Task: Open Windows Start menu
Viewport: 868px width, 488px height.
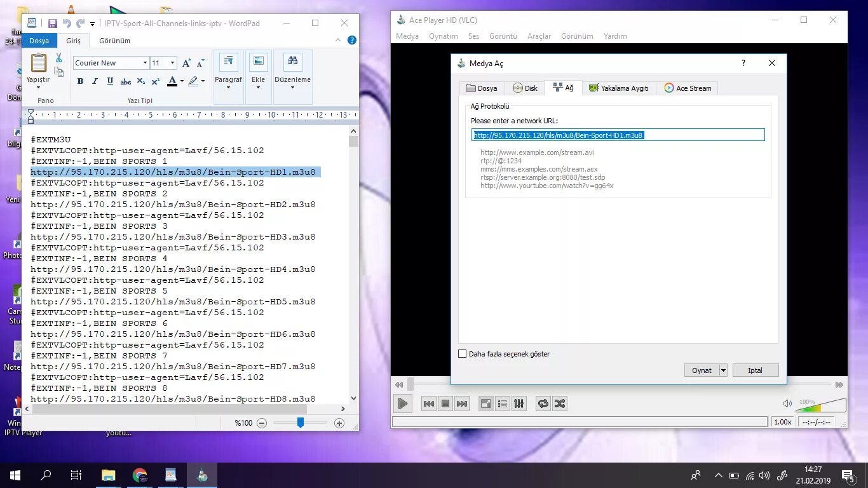Action: (15, 475)
